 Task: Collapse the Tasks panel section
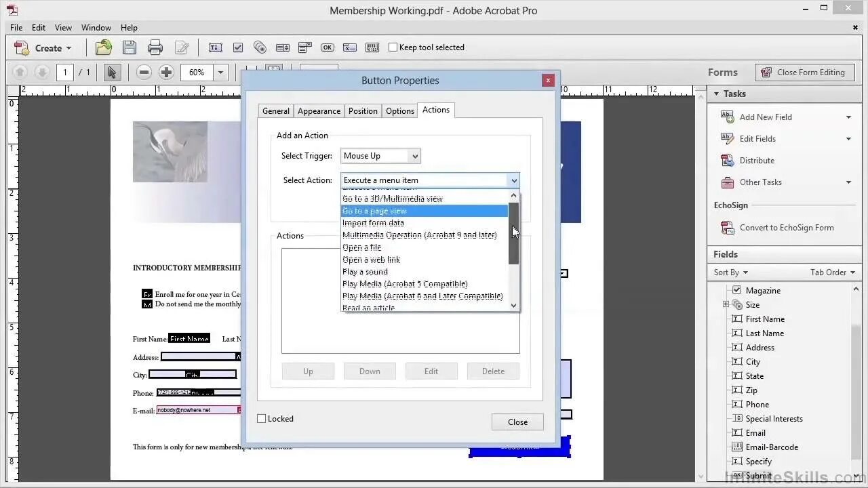(716, 94)
